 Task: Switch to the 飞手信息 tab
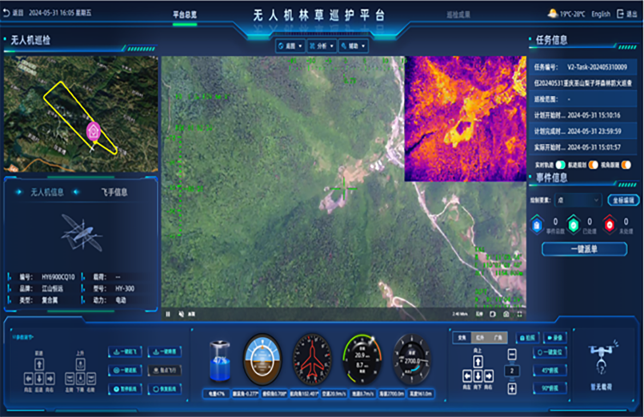pos(114,192)
